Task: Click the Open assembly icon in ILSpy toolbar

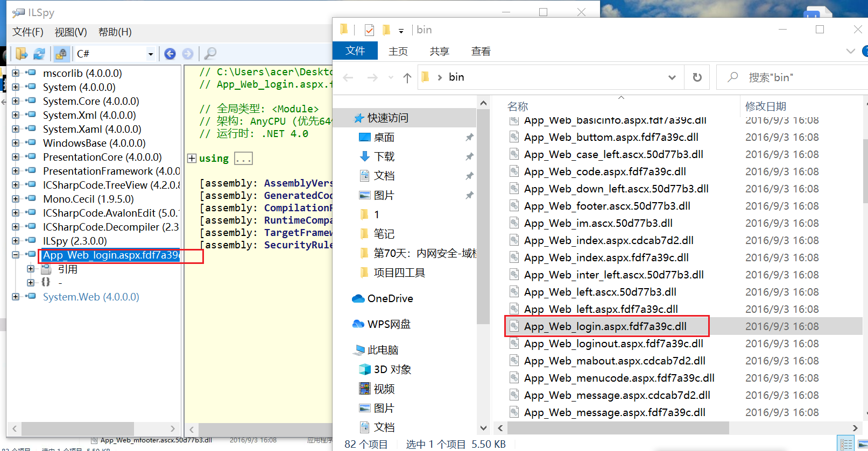Action: [22, 54]
